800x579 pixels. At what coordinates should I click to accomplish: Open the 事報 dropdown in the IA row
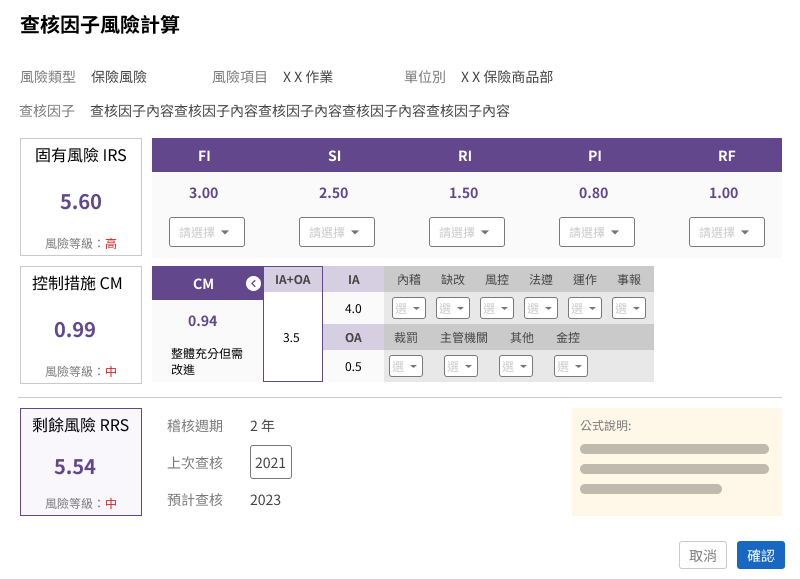coord(628,308)
